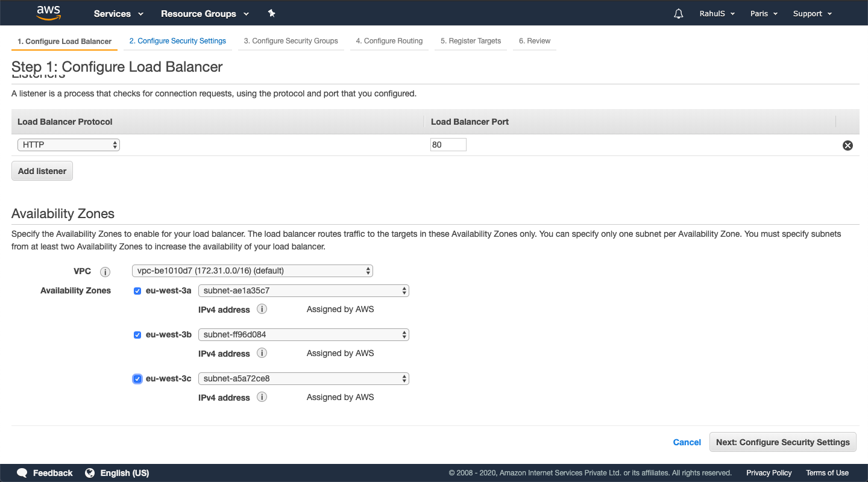Open the notifications bell
Image resolution: width=868 pixels, height=482 pixels.
pos(679,14)
